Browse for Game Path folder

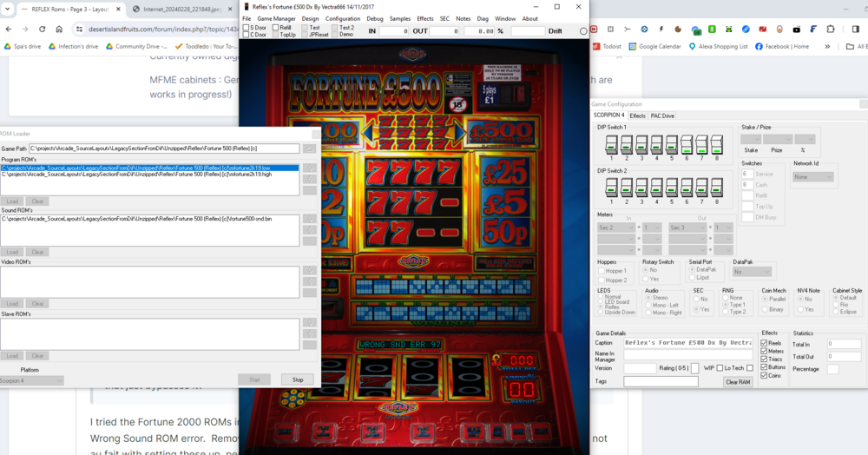pos(309,148)
